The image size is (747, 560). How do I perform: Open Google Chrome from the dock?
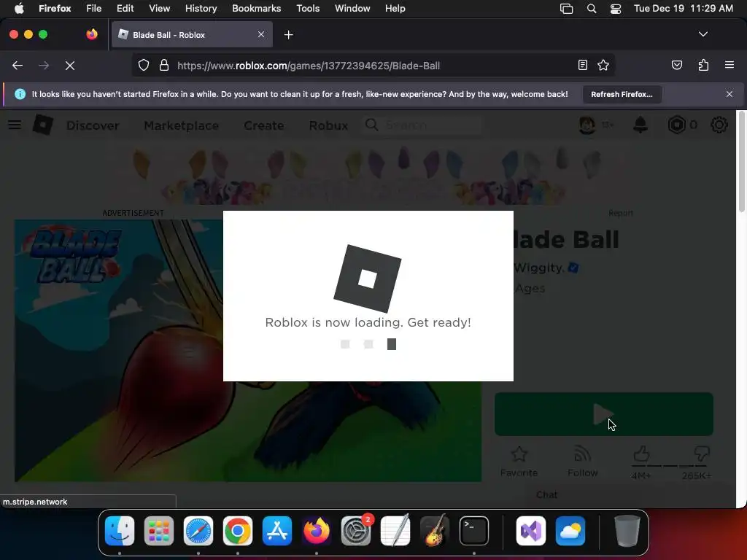click(x=238, y=531)
